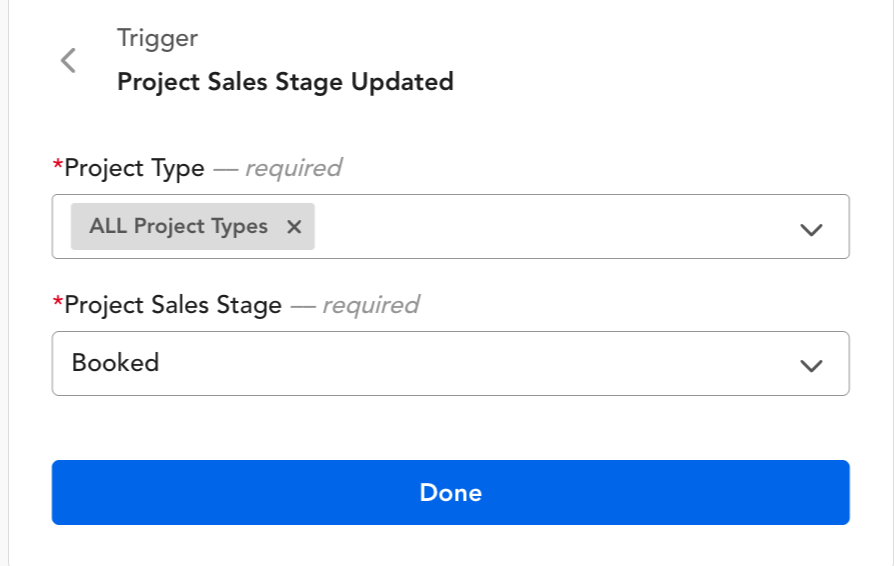The width and height of the screenshot is (894, 566).
Task: Click the ALL Project Types tag label
Action: tap(178, 227)
